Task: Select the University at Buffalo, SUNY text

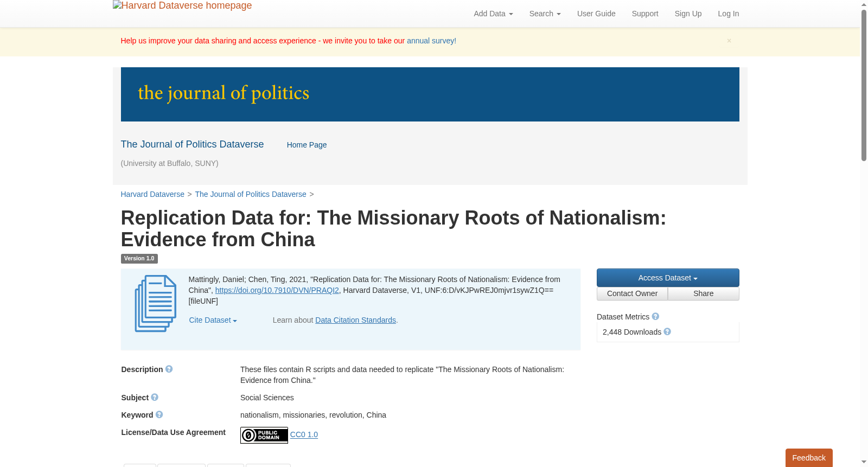Action: click(x=169, y=163)
